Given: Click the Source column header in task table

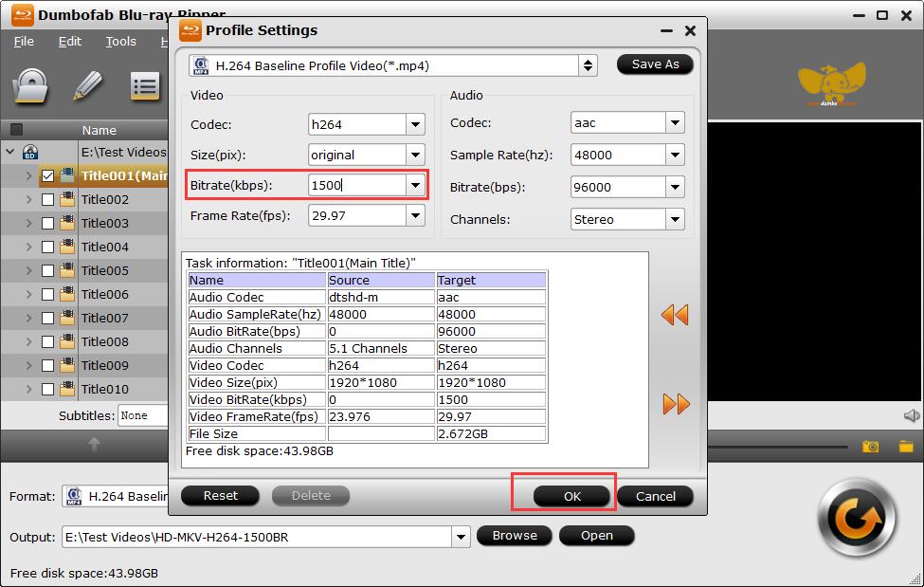Looking at the screenshot, I should (x=381, y=281).
